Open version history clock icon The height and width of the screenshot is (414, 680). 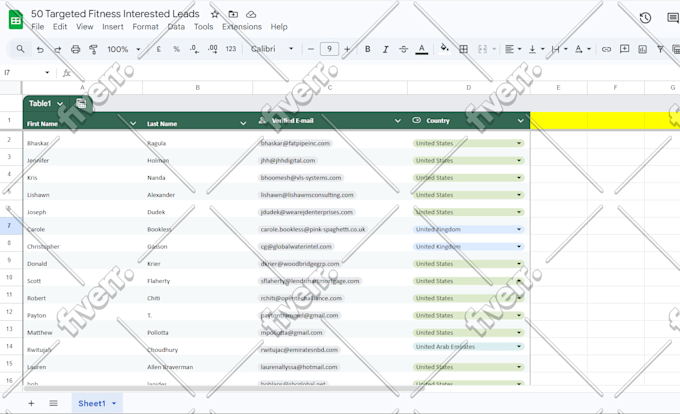pos(645,18)
